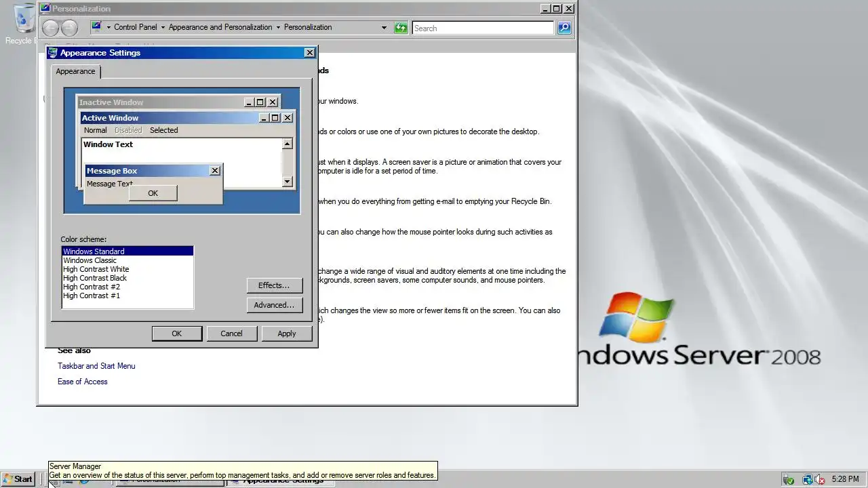The image size is (868, 488).
Task: Choose the Windows Standard color scheme
Action: 127,251
